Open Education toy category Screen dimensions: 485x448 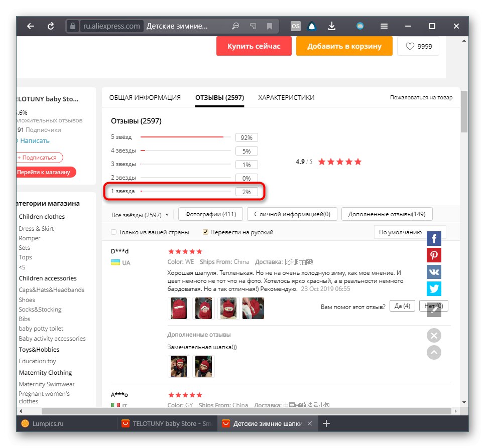[x=37, y=361]
